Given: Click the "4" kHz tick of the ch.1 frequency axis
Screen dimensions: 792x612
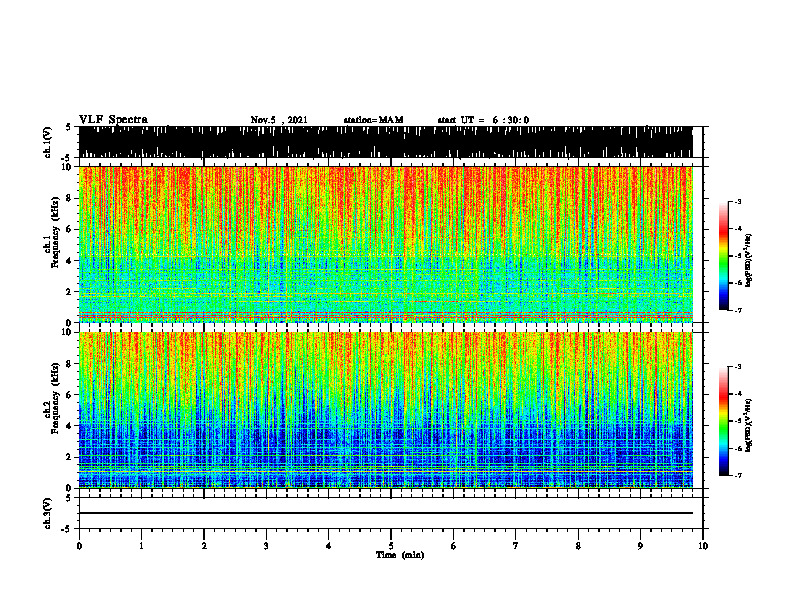Looking at the screenshot, I should (x=69, y=261).
